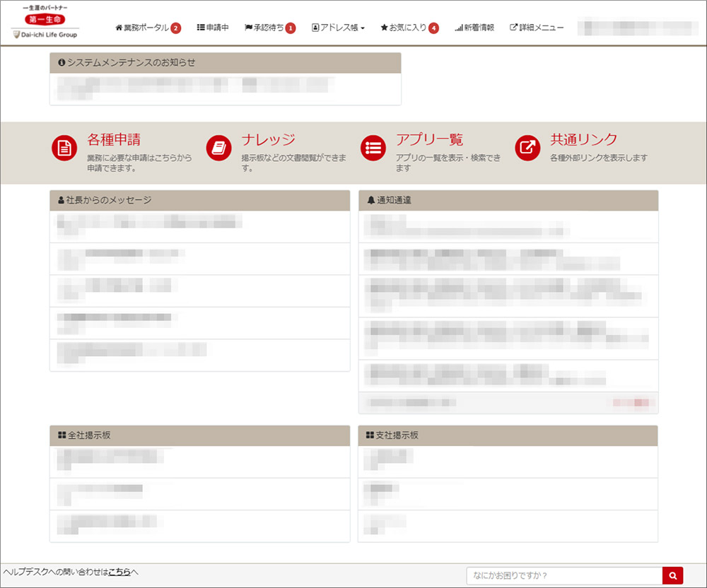Click the 共通リンク external-link icon
Viewport: 707px width, 588px height.
527,148
